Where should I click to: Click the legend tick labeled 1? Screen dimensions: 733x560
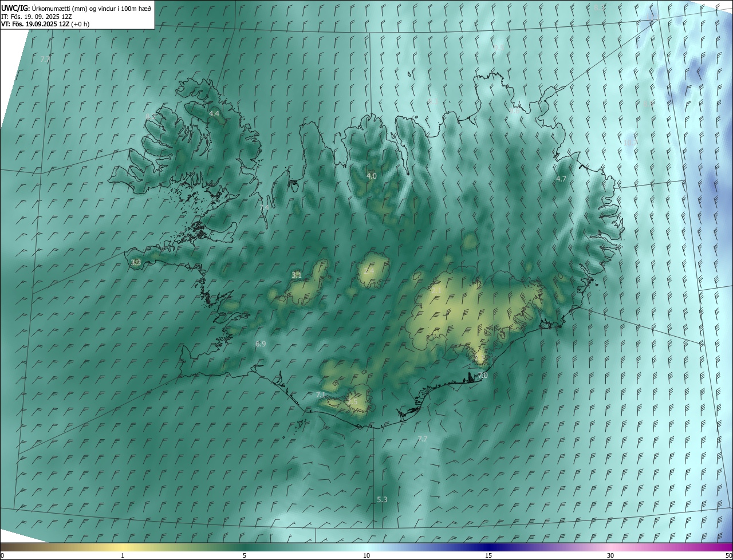tap(123, 555)
